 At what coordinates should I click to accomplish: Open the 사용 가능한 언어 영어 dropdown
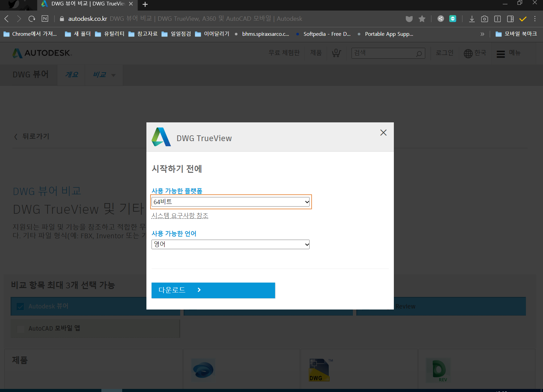pos(230,244)
